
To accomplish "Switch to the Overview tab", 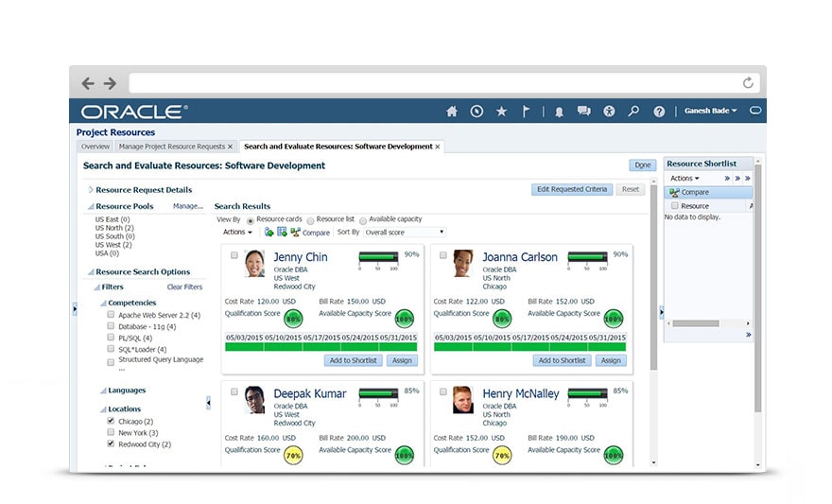I will [95, 147].
